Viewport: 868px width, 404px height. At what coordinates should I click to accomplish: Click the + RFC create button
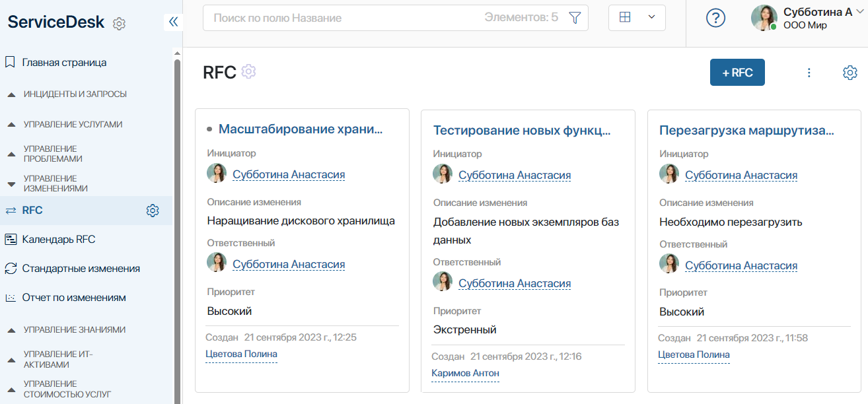click(737, 73)
